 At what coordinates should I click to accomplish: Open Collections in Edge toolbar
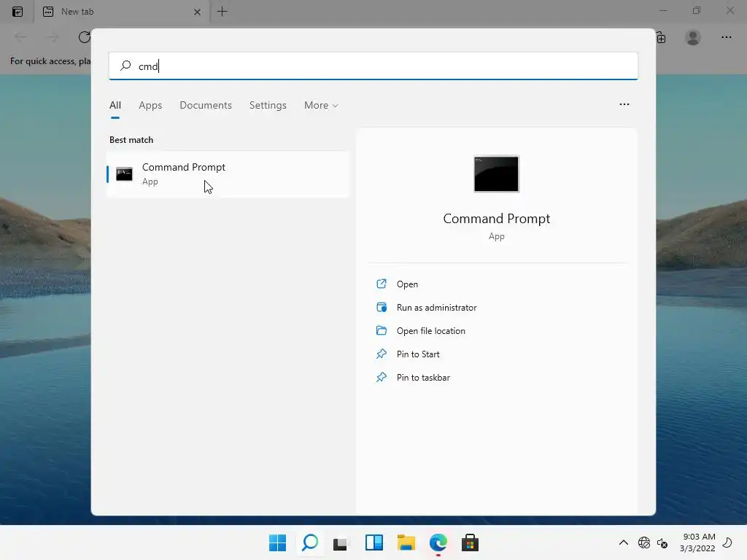[x=661, y=38]
